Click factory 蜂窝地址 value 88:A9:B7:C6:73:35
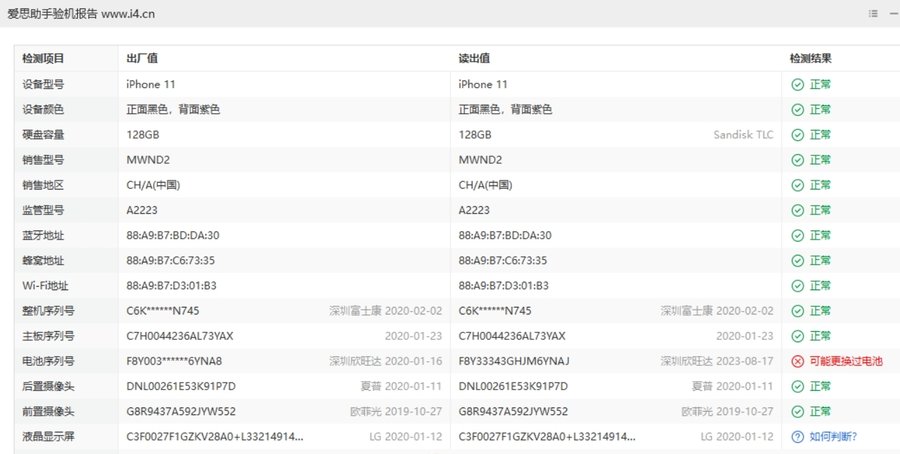Viewport: 900px width, 454px height. (x=170, y=261)
